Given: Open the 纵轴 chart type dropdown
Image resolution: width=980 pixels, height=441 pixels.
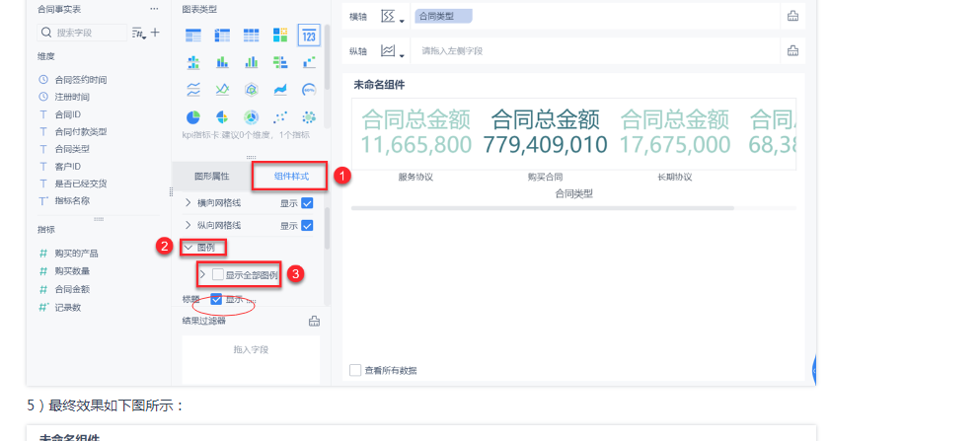Looking at the screenshot, I should coord(393,51).
